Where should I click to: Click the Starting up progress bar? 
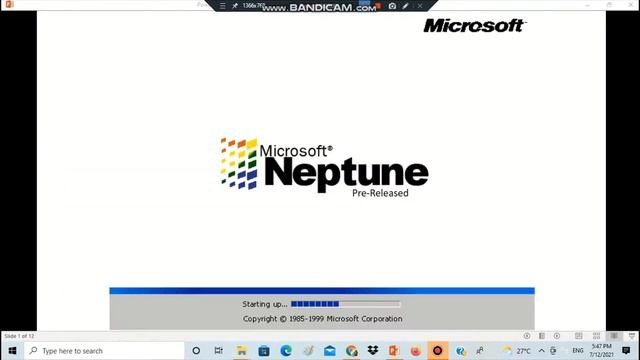345,304
